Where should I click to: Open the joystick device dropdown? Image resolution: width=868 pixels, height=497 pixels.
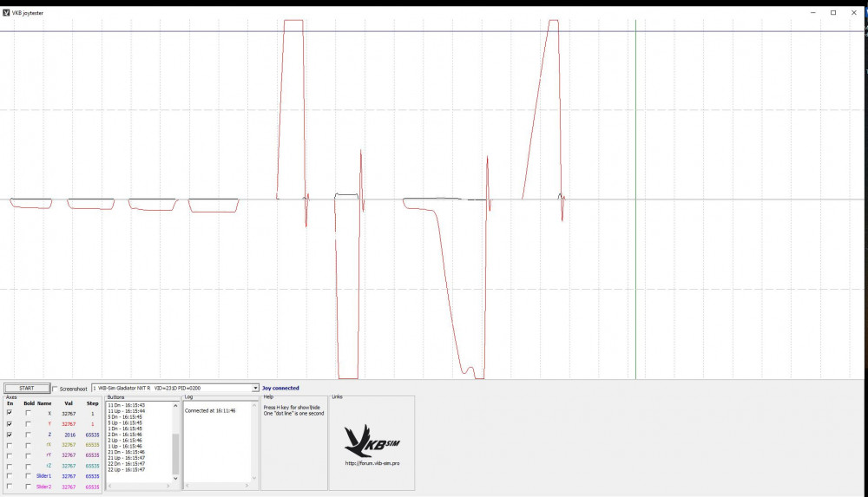pos(255,388)
